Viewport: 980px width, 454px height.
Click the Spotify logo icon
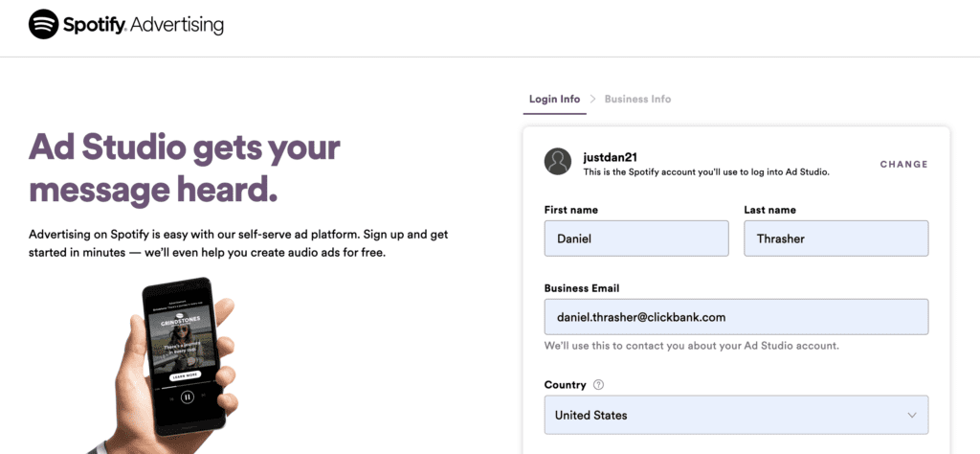44,24
